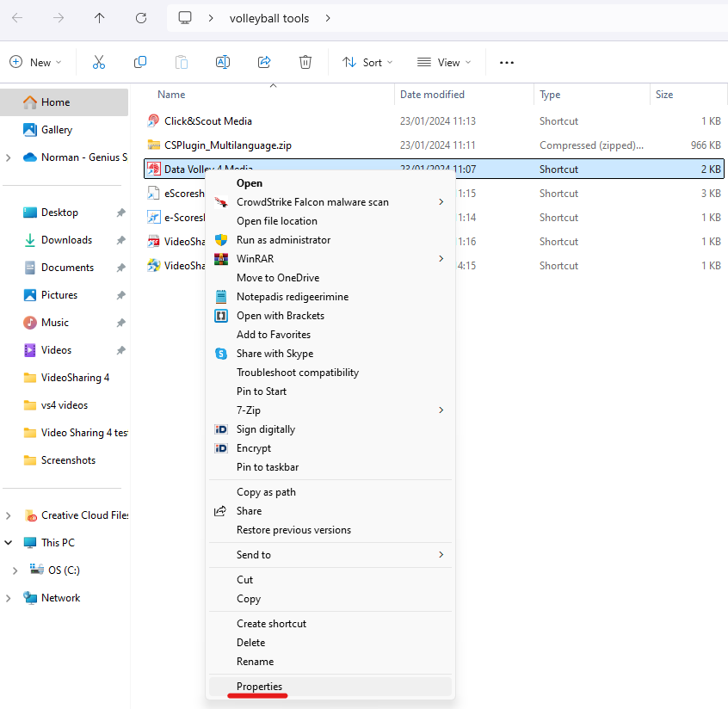This screenshot has height=709, width=728.
Task: Select Run as administrator
Action: pyautogui.click(x=330, y=240)
